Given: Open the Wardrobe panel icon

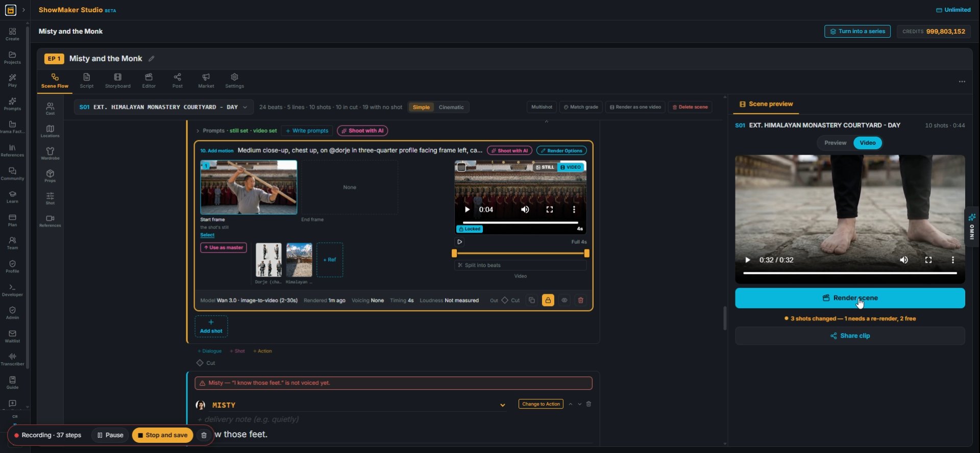Looking at the screenshot, I should [x=50, y=154].
